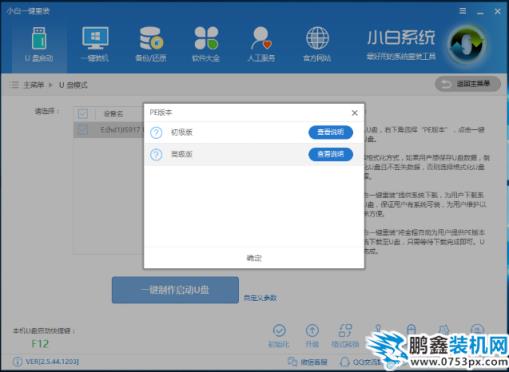
Task: Click the 设备名 column header
Action: point(114,114)
